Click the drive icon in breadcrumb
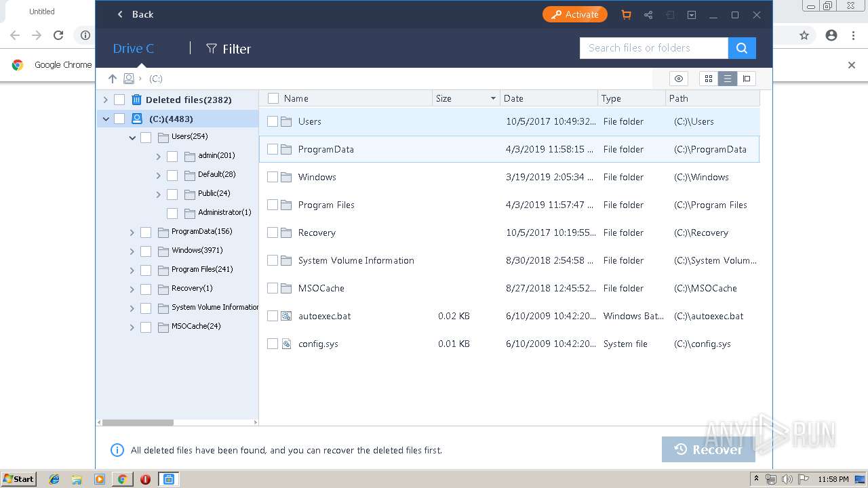Image resolution: width=868 pixels, height=488 pixels. (x=128, y=79)
